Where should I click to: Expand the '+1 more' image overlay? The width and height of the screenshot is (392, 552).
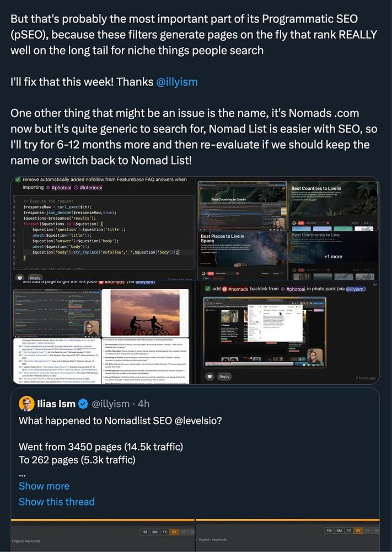tap(334, 256)
